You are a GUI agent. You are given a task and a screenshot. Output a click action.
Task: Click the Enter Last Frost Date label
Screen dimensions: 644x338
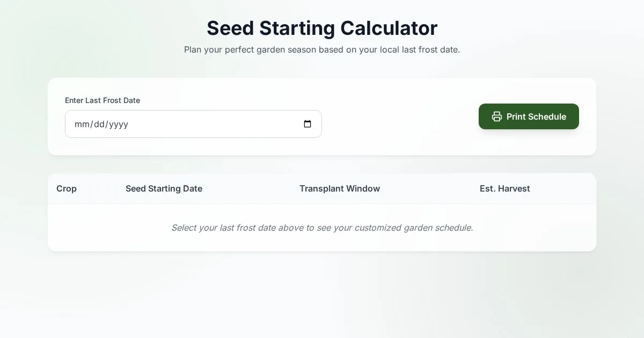point(103,100)
